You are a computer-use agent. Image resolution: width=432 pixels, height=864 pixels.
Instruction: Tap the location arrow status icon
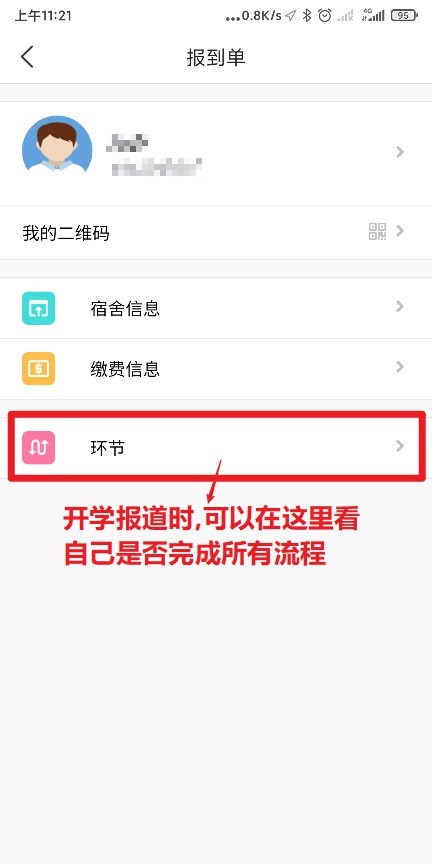coord(290,15)
